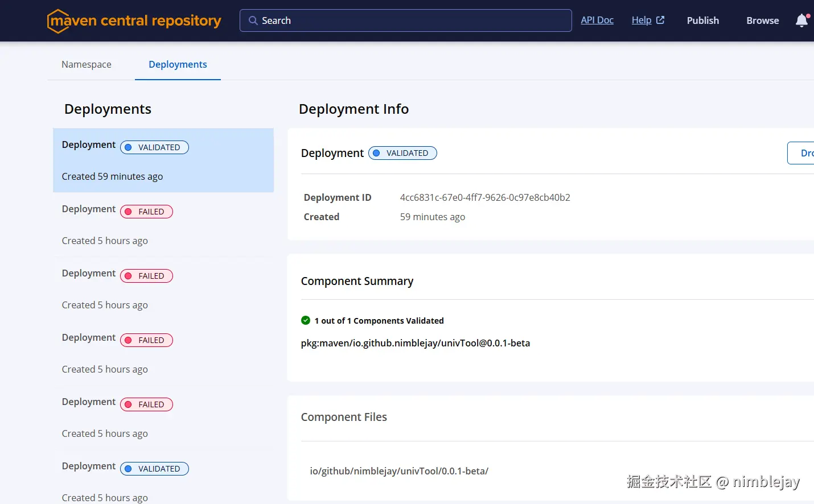Click the search magnifier icon
This screenshot has width=814, height=504.
[253, 20]
